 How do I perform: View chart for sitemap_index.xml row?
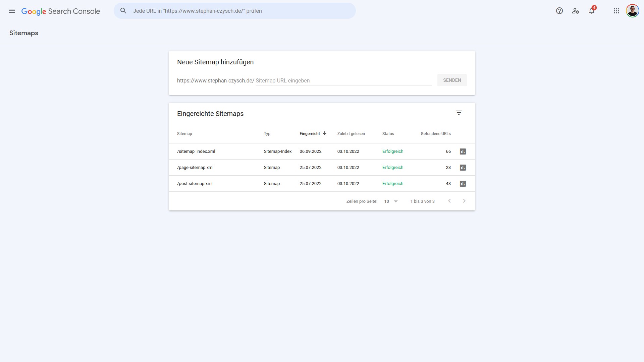(463, 152)
